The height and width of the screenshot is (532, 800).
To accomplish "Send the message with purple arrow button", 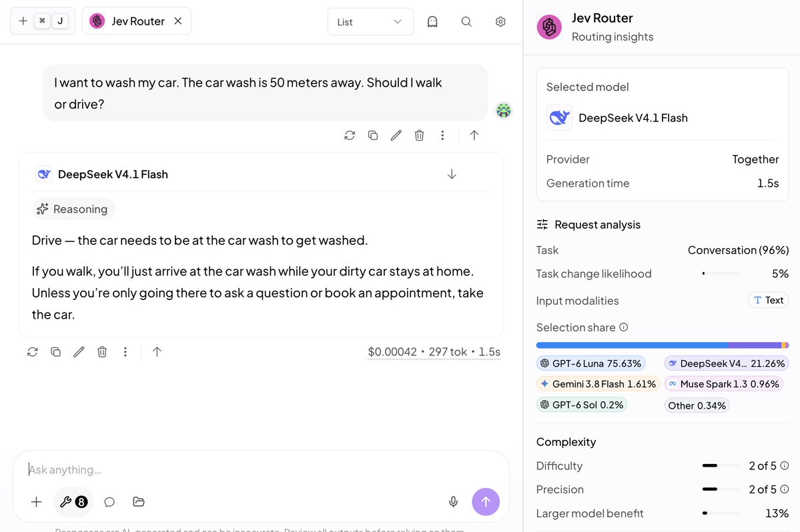I will click(486, 502).
